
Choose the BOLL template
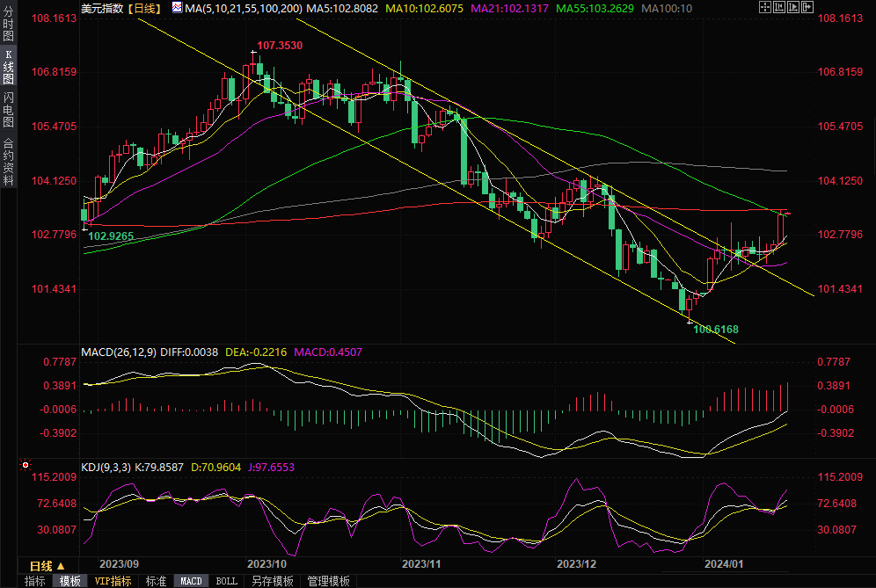tap(227, 581)
